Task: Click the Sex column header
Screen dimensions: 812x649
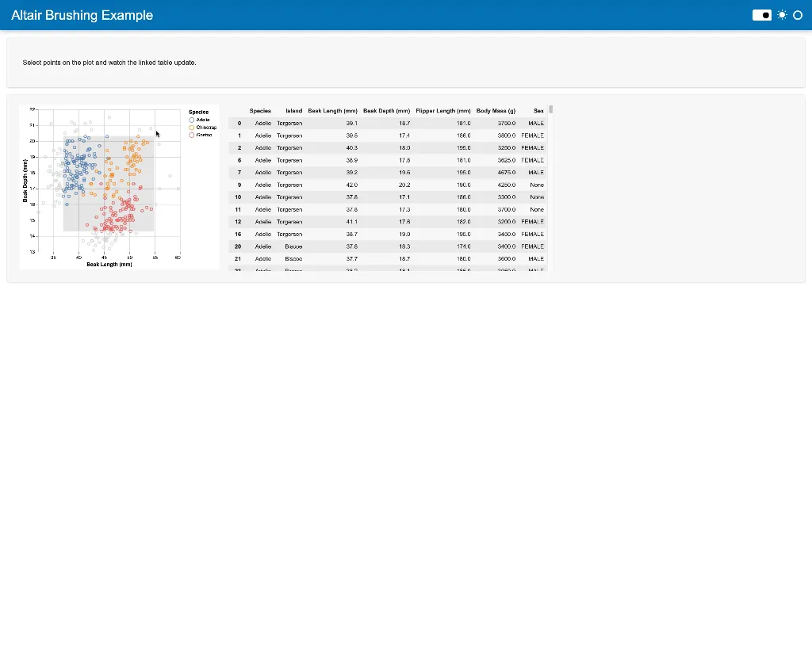Action: coord(538,111)
